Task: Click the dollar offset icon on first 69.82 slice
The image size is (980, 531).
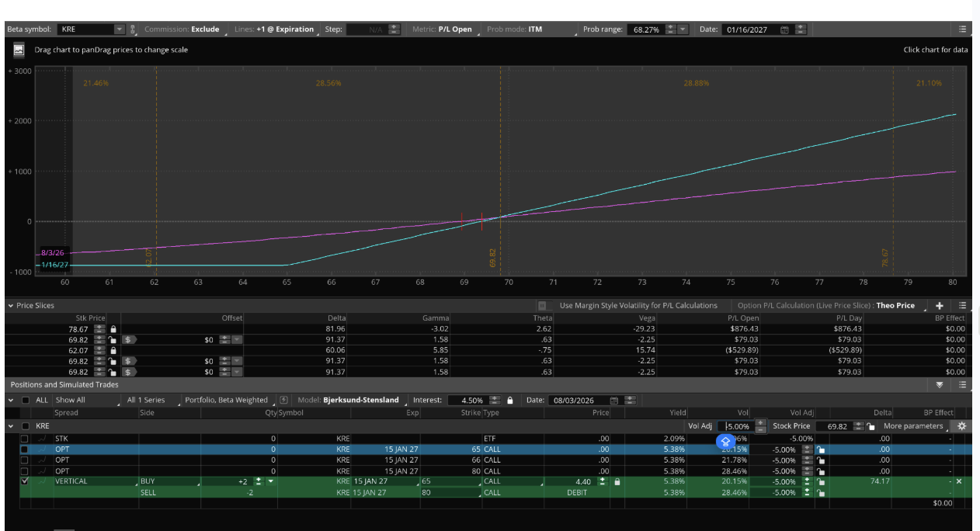Action: coord(129,339)
